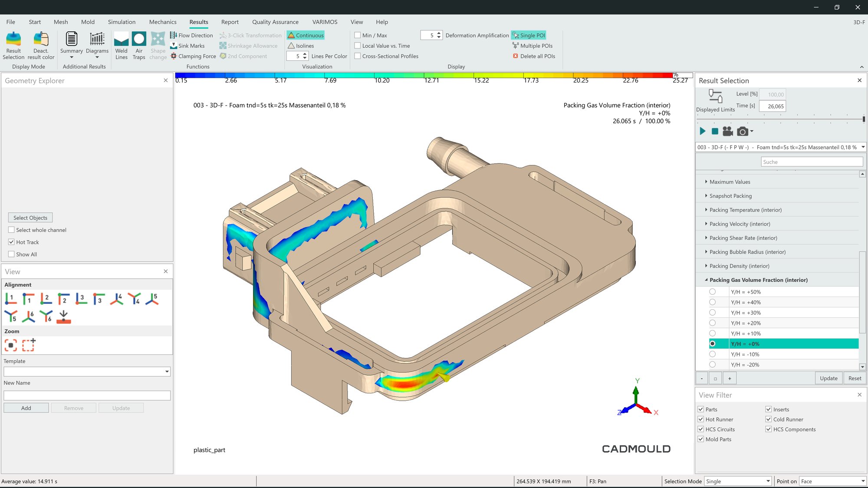868x488 pixels.
Task: Open the Quality Assurance tab
Action: point(275,22)
